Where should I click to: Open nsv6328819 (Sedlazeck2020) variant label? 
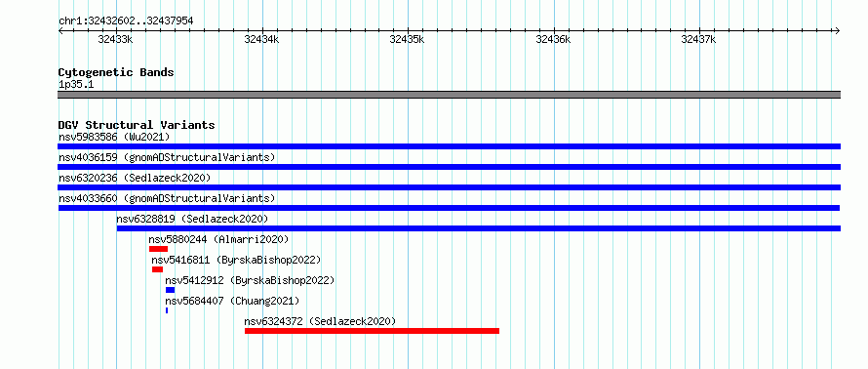click(x=192, y=219)
